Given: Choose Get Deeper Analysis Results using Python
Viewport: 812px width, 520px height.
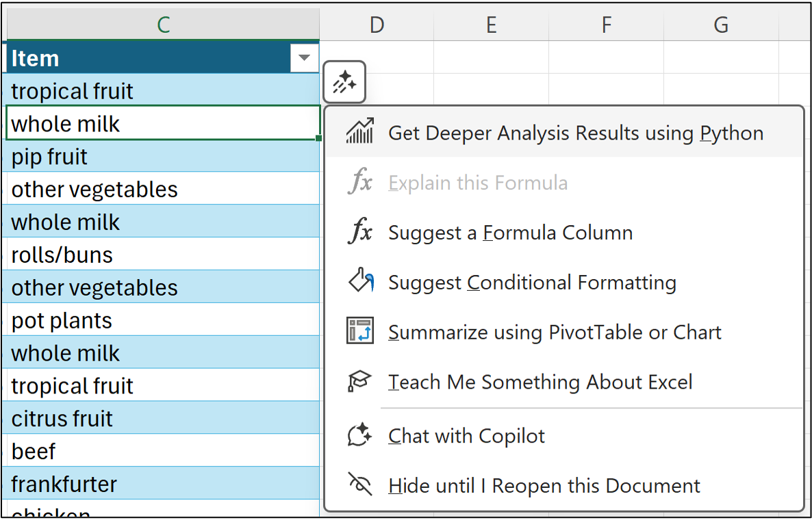Looking at the screenshot, I should (575, 133).
